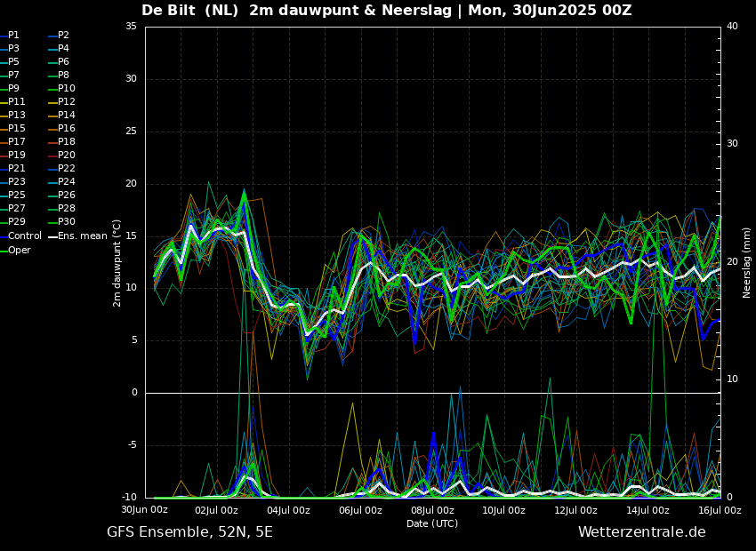Pick the P24 legend entry

click(61, 181)
